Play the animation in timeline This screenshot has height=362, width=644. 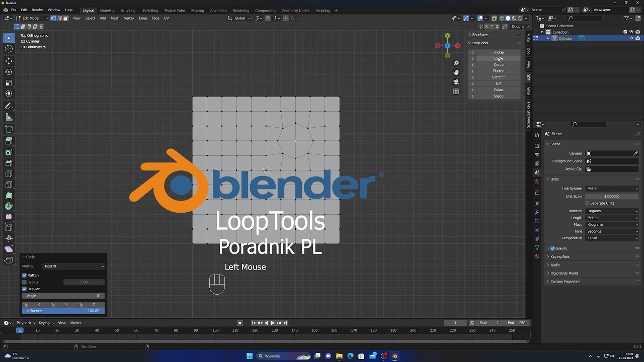272,323
